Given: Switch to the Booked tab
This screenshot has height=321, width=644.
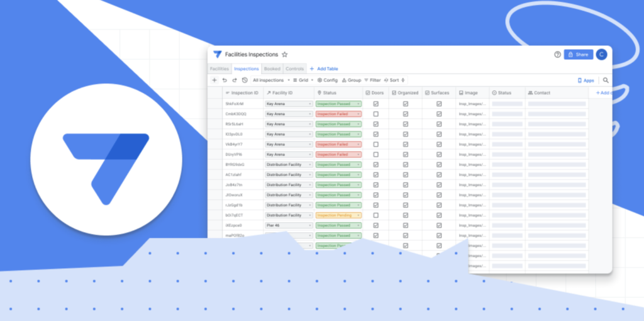Looking at the screenshot, I should tap(272, 69).
